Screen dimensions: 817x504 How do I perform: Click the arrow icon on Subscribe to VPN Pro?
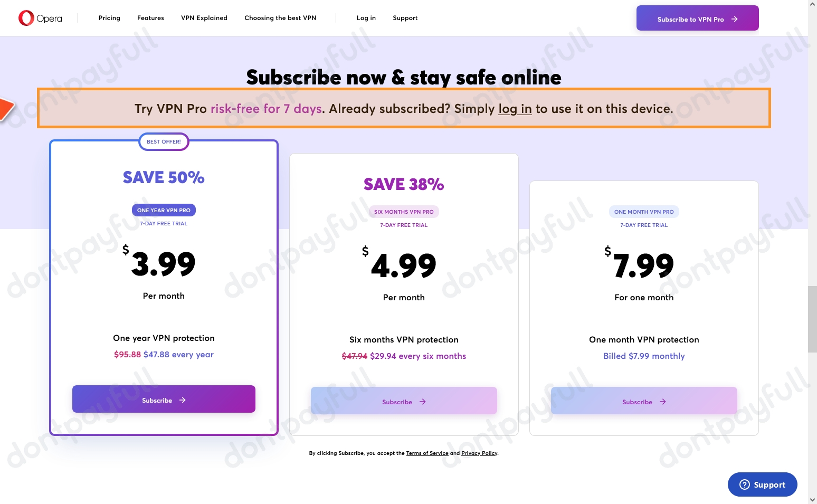click(x=734, y=19)
